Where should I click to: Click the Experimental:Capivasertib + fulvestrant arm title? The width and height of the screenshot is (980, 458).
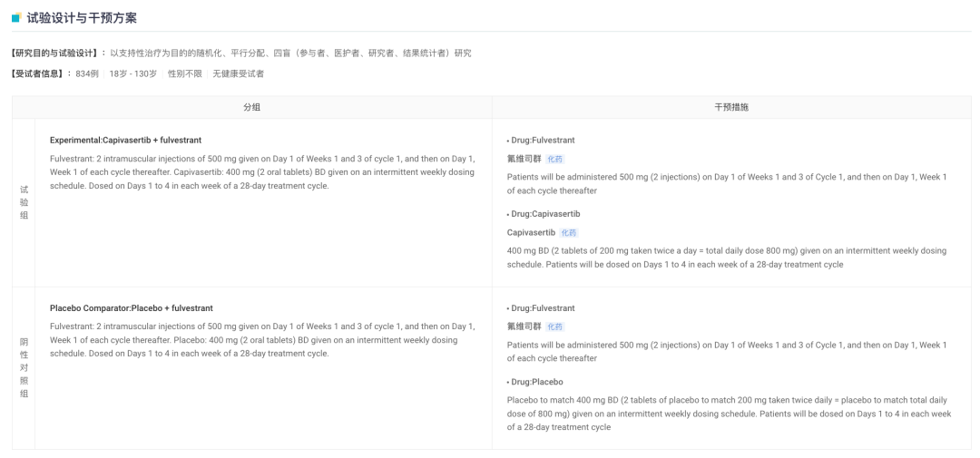coord(125,141)
